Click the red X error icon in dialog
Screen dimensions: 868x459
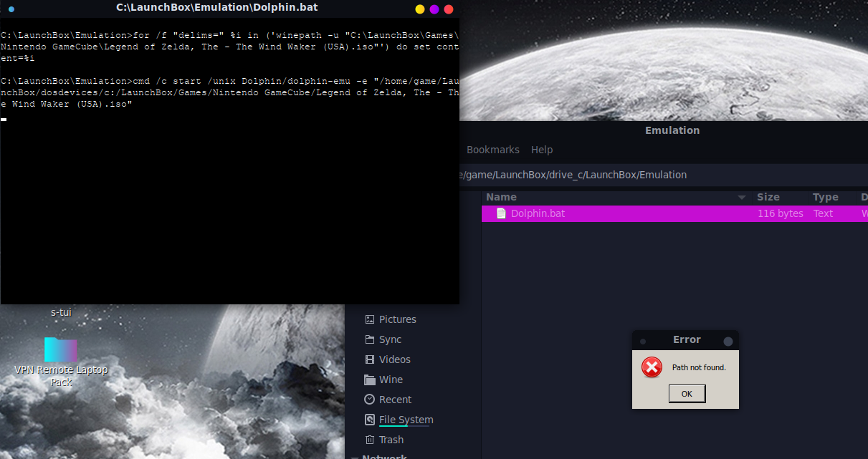652,367
